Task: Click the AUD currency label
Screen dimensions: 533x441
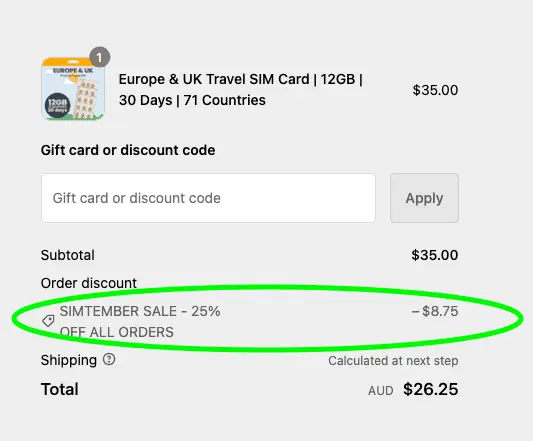Action: [381, 391]
